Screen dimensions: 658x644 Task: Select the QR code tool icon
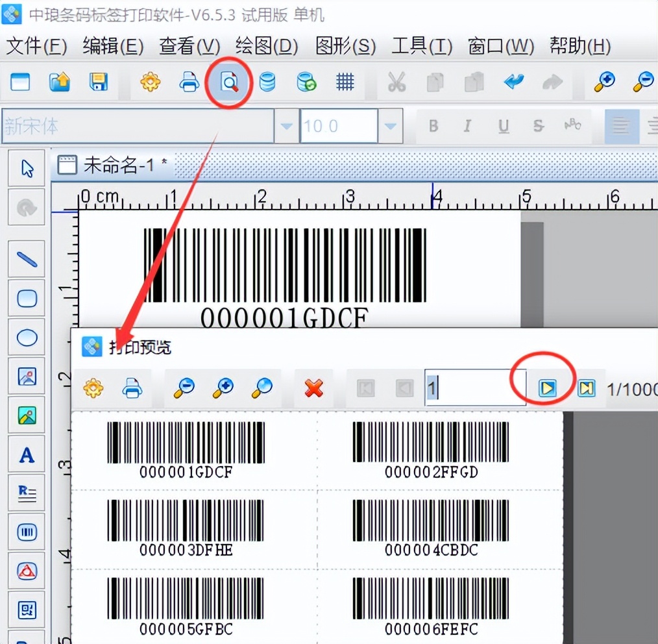point(27,610)
